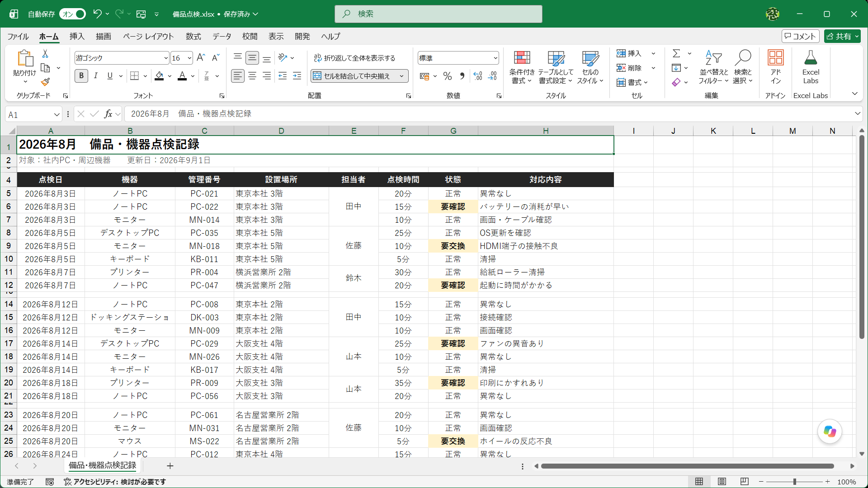Click the Share (共有) button
Viewport: 868px width, 488px height.
842,36
